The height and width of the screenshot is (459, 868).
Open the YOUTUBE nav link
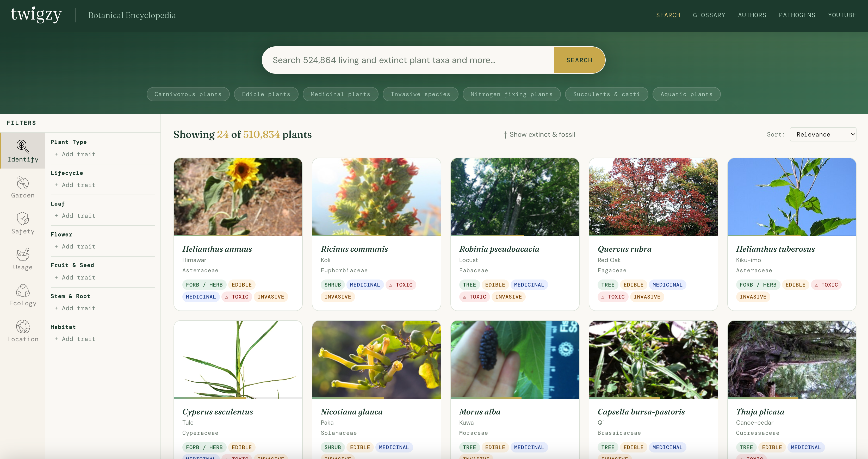tap(842, 15)
